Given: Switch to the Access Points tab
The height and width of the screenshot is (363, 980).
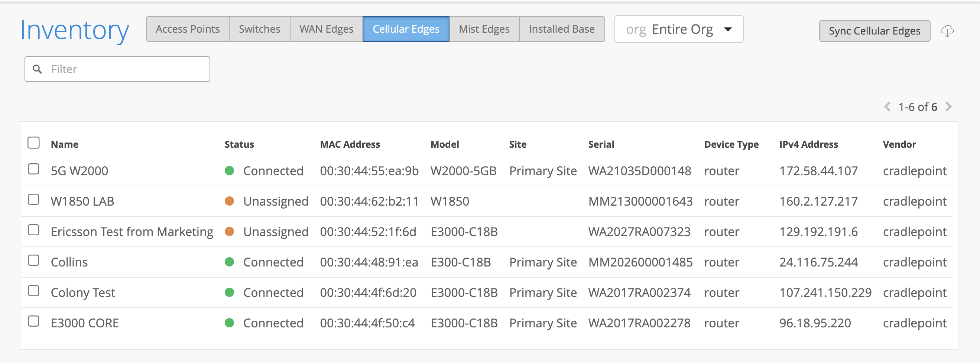Looking at the screenshot, I should point(188,29).
